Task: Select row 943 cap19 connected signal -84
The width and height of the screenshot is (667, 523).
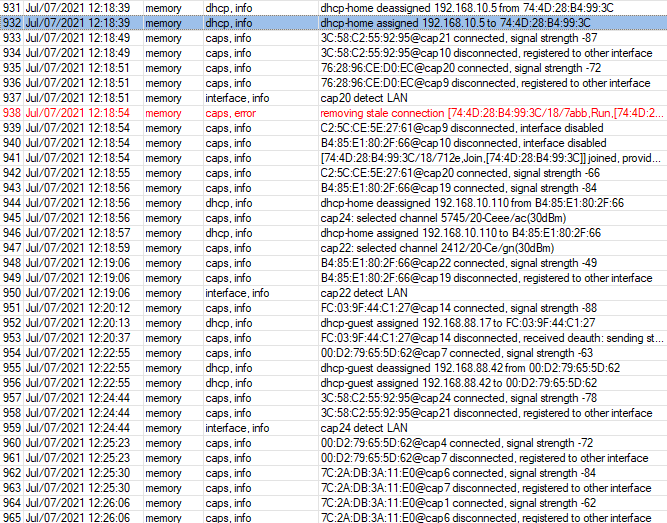Action: pyautogui.click(x=334, y=188)
